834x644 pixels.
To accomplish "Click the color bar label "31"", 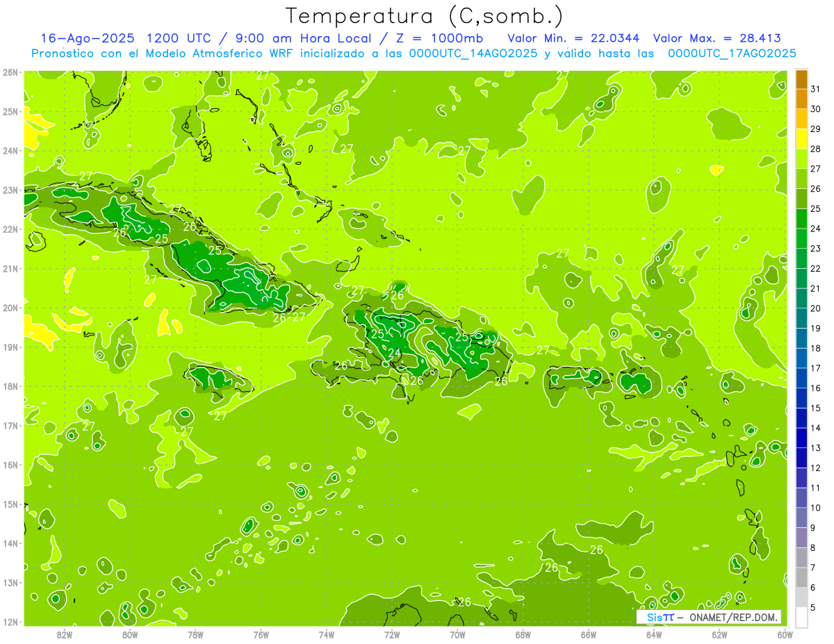I will [x=815, y=89].
